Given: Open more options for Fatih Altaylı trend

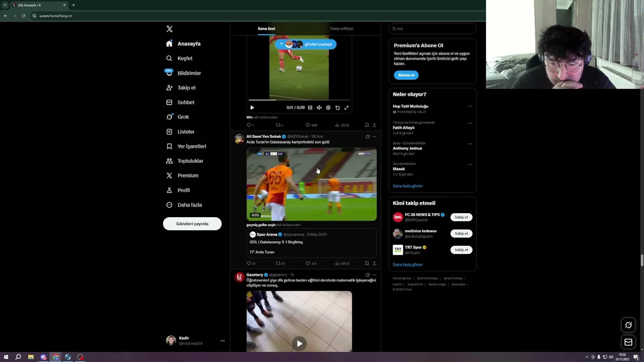Looking at the screenshot, I should click(x=470, y=123).
